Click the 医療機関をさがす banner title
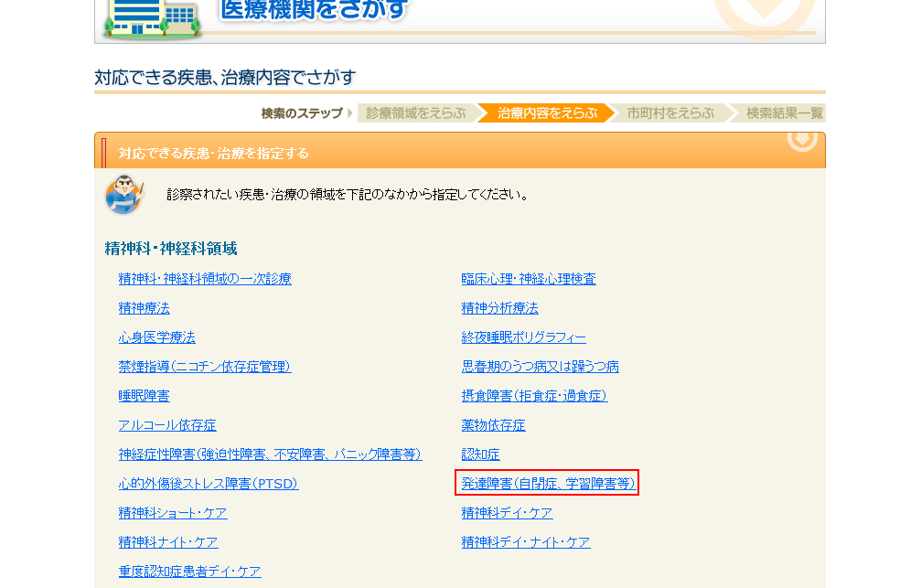This screenshot has height=588, width=921. pos(314,10)
